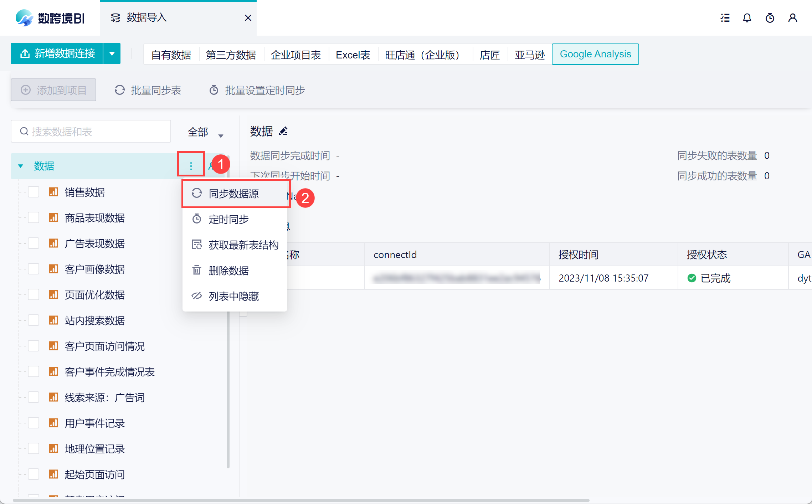
Task: Click the timer clock icon in header
Action: coord(770,18)
